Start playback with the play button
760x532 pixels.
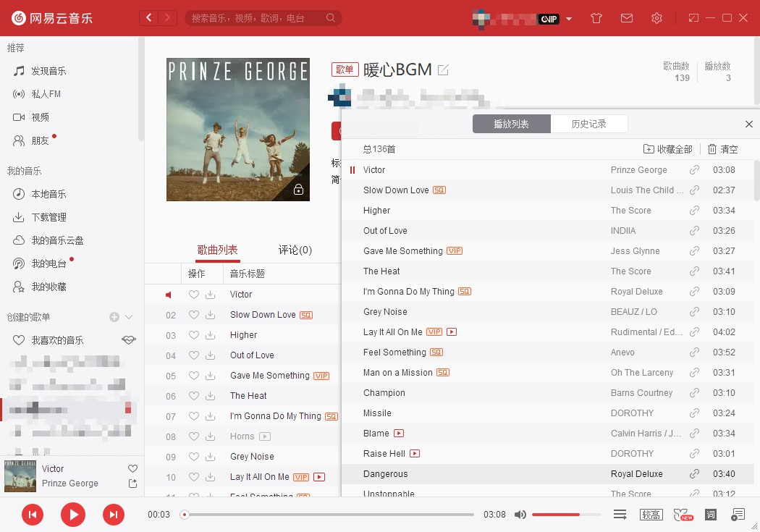[72, 515]
